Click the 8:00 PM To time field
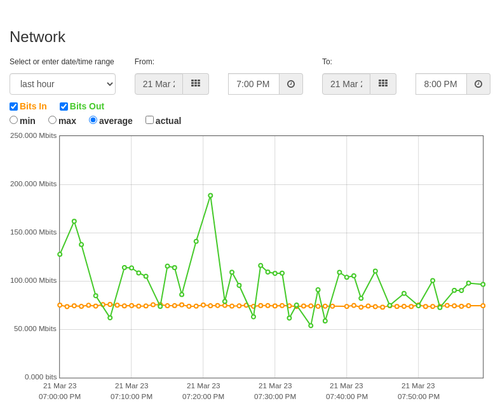This screenshot has width=500, height=403. tap(441, 84)
